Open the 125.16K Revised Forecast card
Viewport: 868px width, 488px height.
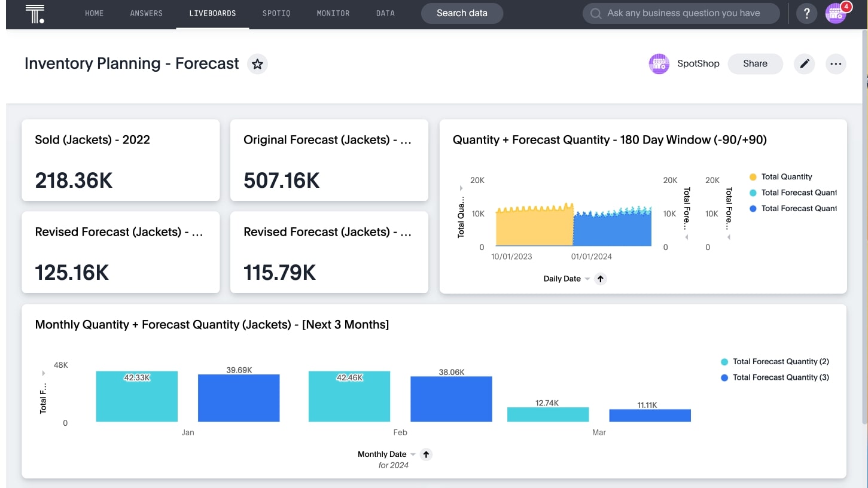point(121,252)
